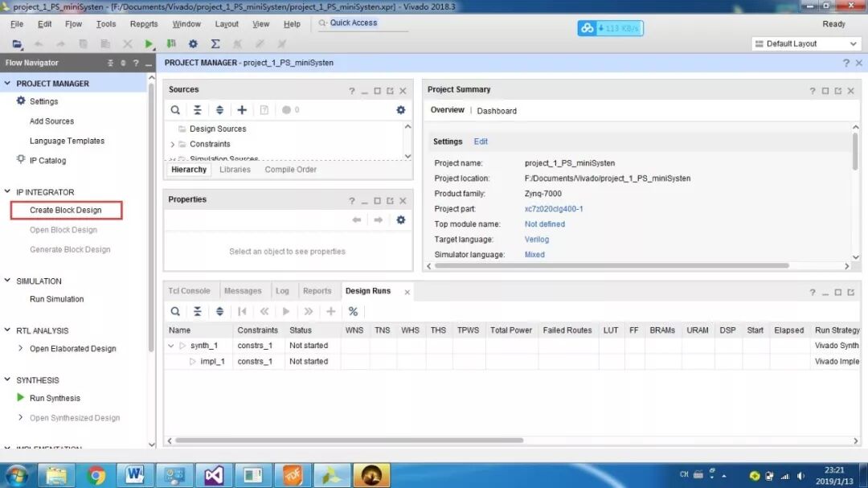Image resolution: width=868 pixels, height=488 pixels.
Task: Click the xc7z020clg400-1 project part link
Action: pyautogui.click(x=554, y=209)
